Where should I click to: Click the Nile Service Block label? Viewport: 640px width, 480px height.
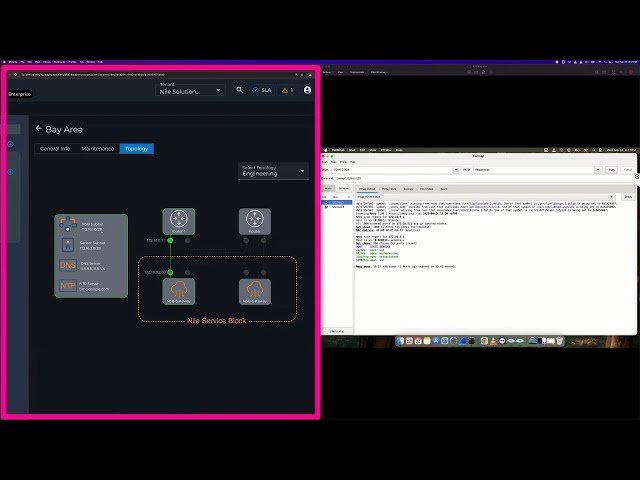pos(216,321)
